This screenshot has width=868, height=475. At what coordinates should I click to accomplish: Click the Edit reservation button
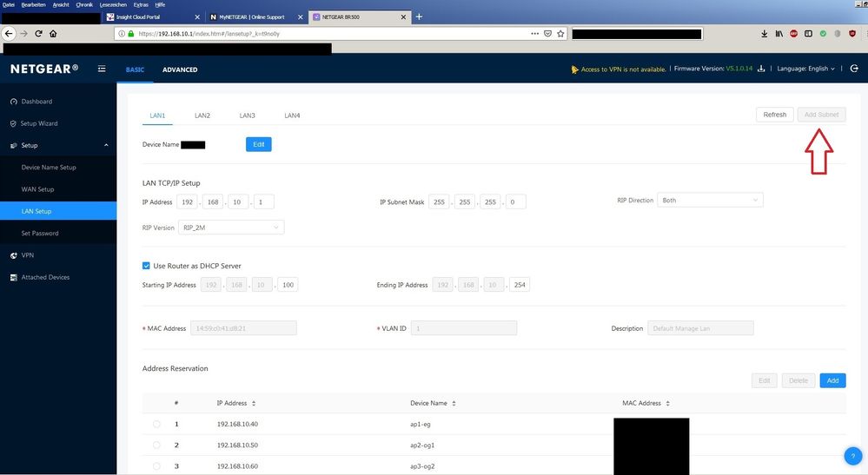(765, 380)
